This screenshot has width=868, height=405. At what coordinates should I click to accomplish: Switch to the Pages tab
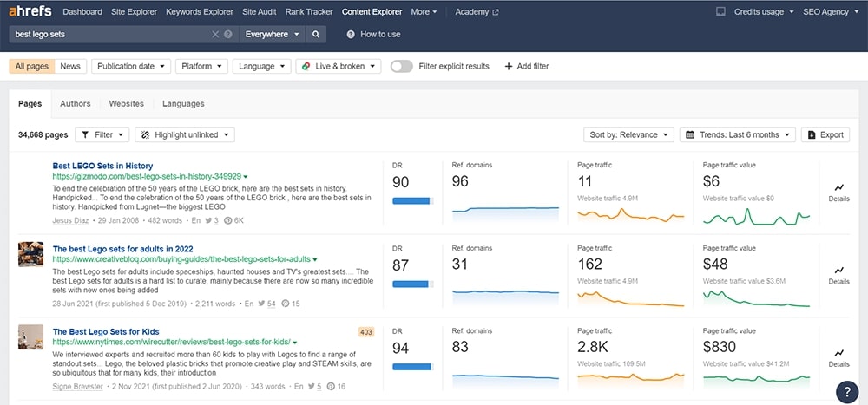(30, 103)
